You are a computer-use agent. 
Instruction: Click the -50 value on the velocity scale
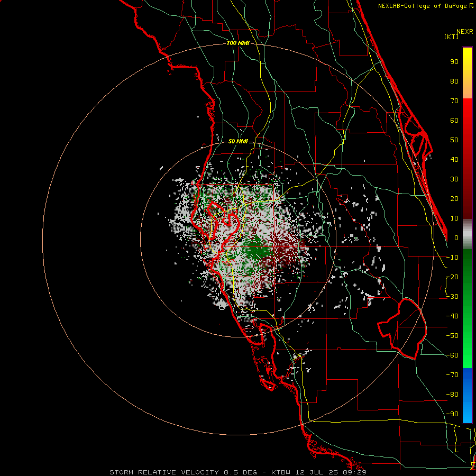coord(452,336)
